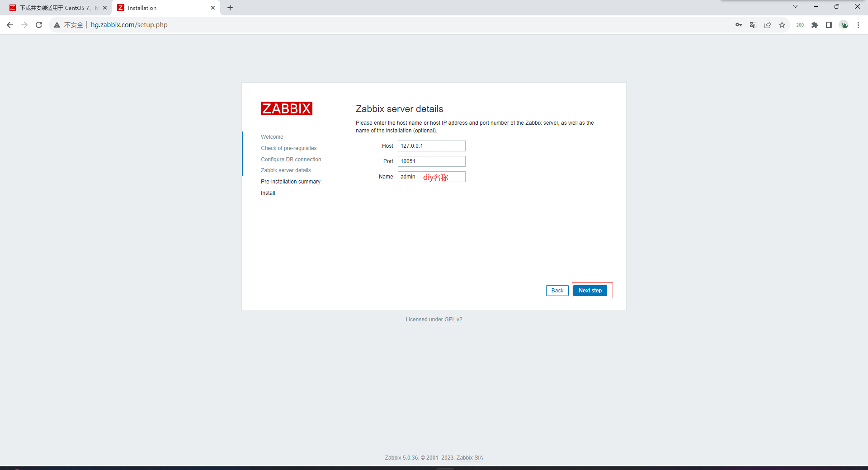Click the Welcome setup step
Image resolution: width=868 pixels, height=470 pixels.
click(x=272, y=137)
